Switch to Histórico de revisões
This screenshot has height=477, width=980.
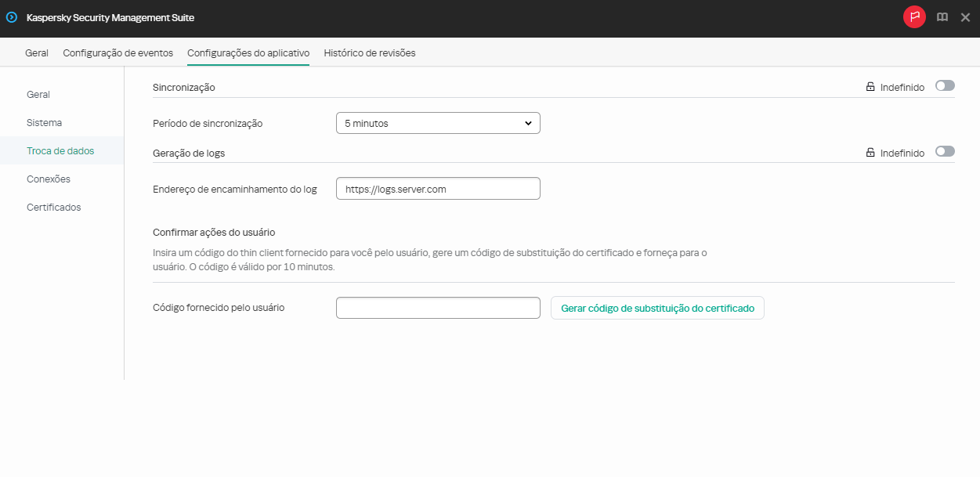tap(369, 52)
